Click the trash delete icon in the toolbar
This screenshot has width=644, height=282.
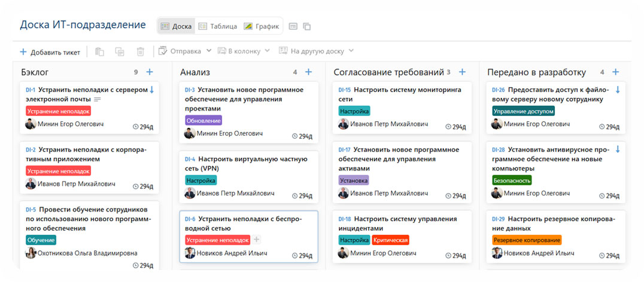click(140, 52)
